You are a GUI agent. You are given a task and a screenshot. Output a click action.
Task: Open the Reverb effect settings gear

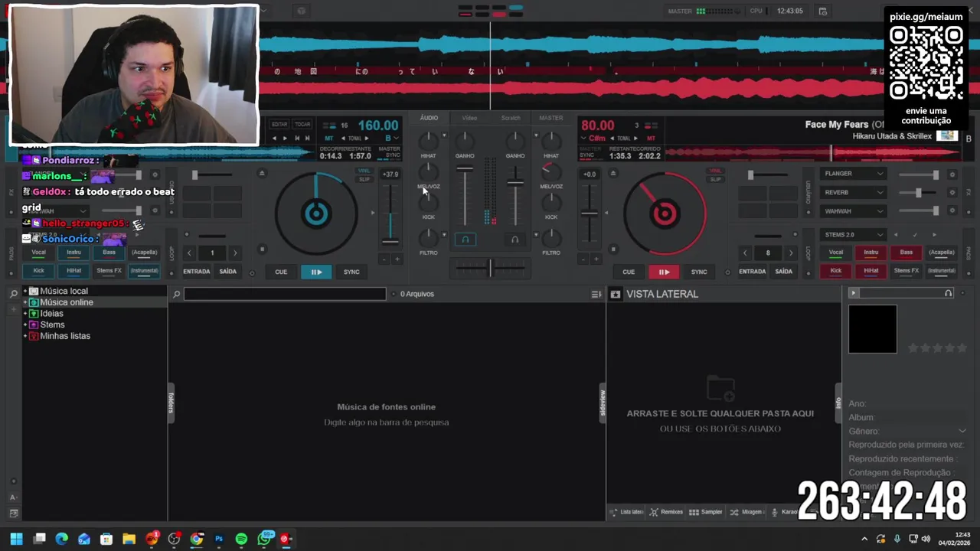point(952,193)
